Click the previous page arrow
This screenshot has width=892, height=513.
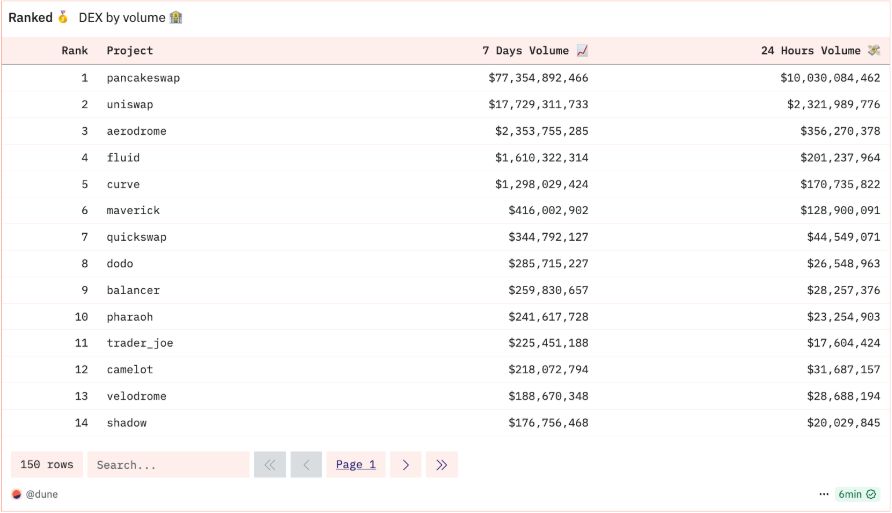(x=306, y=465)
